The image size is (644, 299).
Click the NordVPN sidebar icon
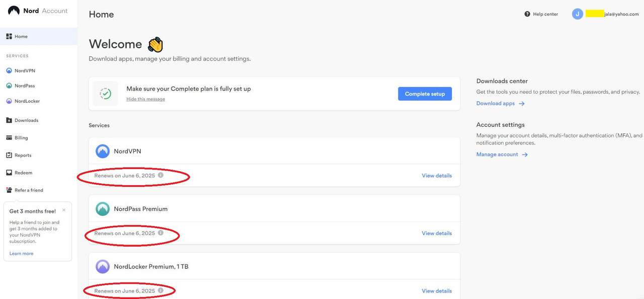(9, 71)
